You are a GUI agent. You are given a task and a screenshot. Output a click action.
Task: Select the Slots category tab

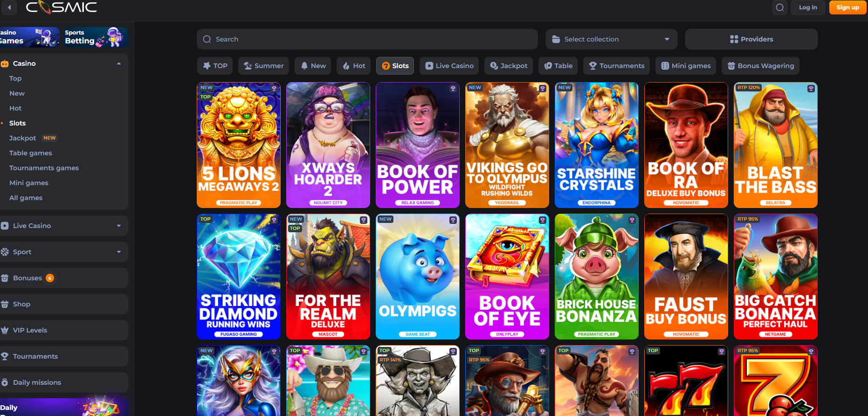[395, 66]
